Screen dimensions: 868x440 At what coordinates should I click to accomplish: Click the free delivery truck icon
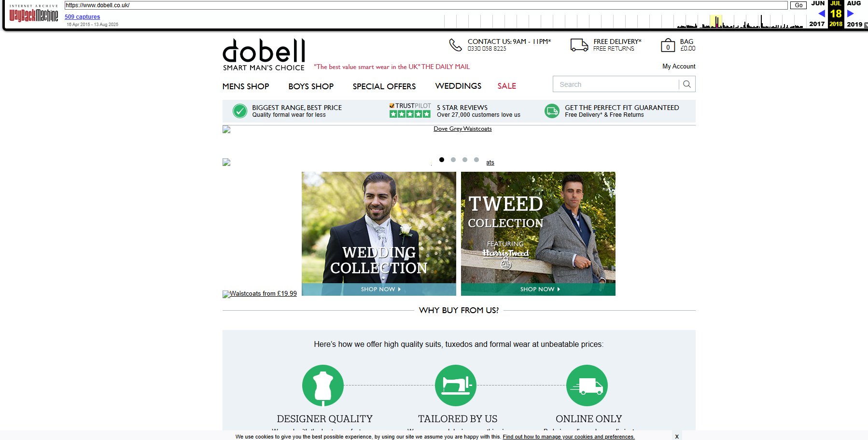click(579, 45)
